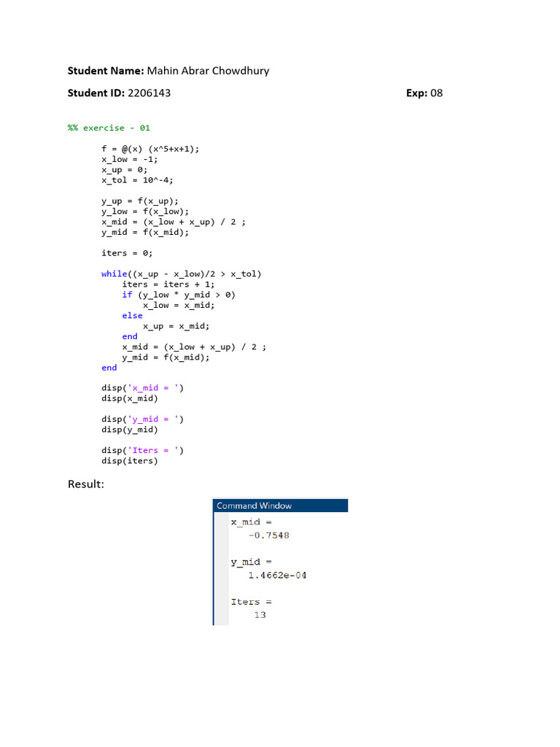Image resolution: width=560 pixels, height=747 pixels.
Task: Click the Iters value 13
Action: 260,615
